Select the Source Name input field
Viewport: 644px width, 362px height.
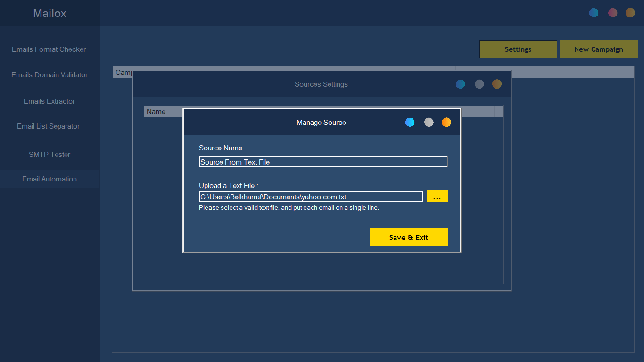tap(323, 162)
